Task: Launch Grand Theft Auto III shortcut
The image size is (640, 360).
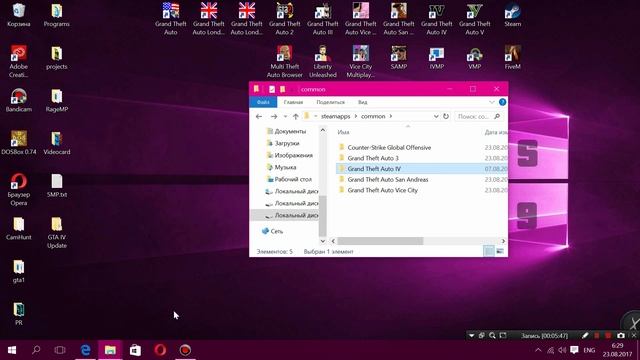Action: 322,19
